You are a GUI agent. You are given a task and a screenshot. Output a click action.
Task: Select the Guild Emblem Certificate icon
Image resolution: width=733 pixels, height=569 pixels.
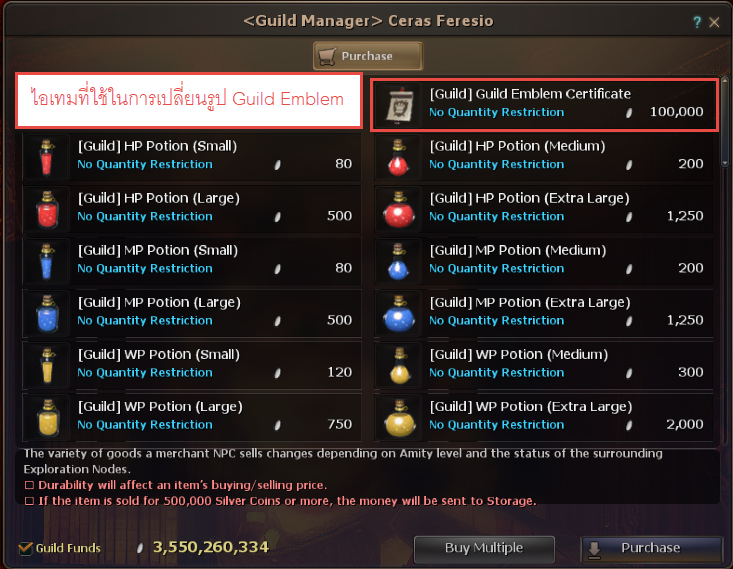click(x=399, y=105)
